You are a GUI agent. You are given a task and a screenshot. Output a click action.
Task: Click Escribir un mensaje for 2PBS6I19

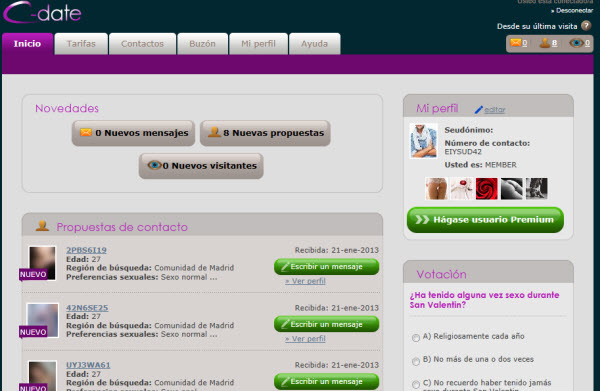point(326,267)
